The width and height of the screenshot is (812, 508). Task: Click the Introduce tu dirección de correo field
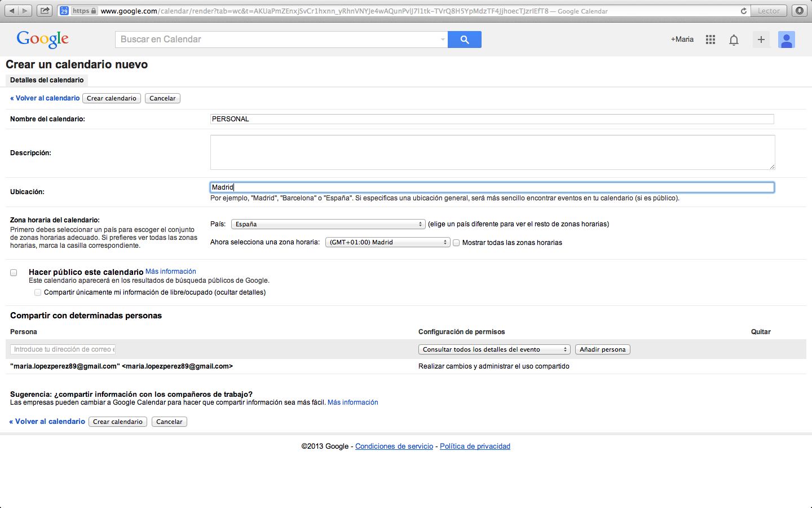[63, 349]
